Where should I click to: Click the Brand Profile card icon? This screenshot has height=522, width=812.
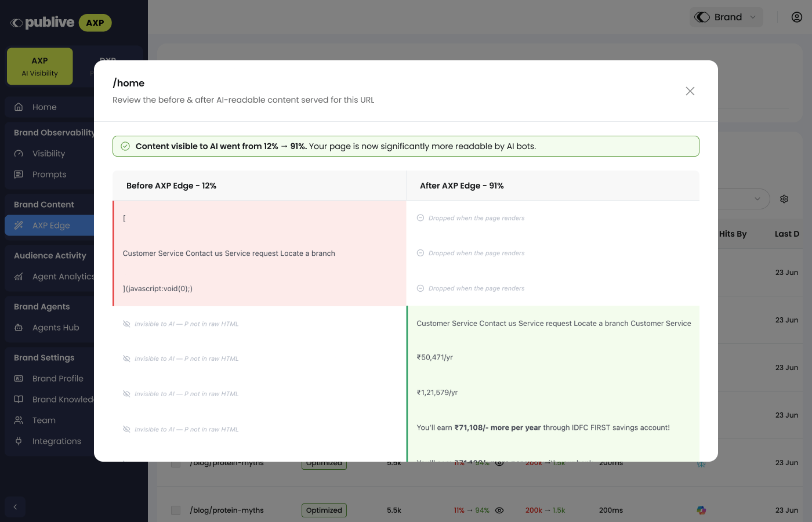(x=19, y=379)
